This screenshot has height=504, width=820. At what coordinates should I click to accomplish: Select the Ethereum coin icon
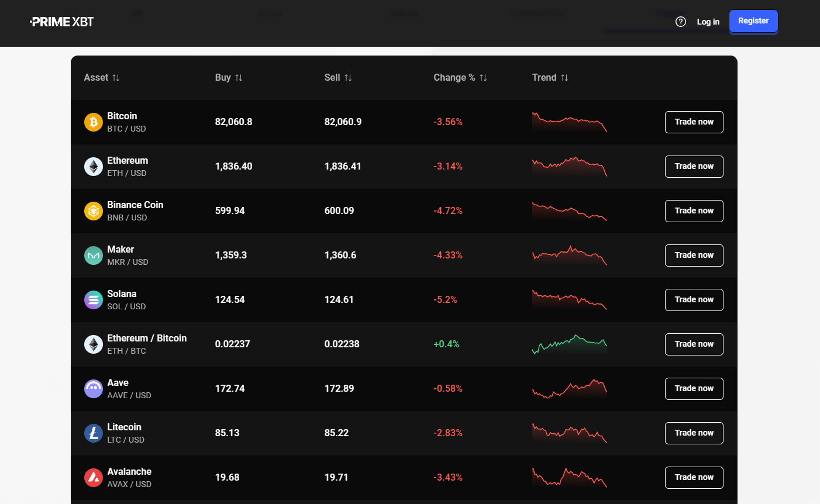tap(93, 166)
